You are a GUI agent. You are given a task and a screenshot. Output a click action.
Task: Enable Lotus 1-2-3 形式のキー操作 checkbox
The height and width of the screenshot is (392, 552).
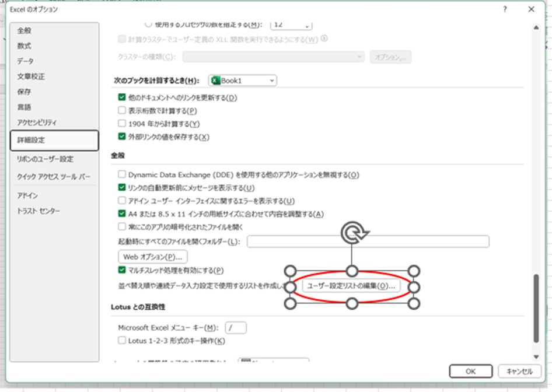coord(122,340)
